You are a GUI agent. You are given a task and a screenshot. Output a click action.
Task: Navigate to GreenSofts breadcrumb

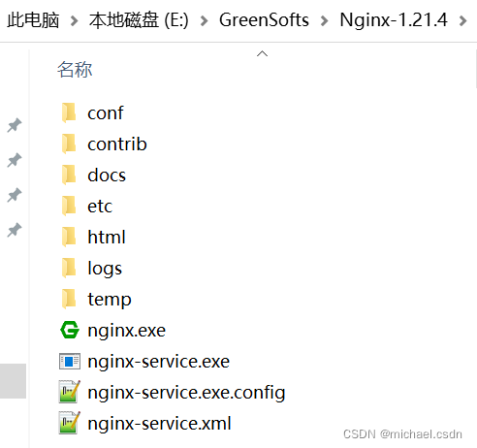click(x=264, y=20)
